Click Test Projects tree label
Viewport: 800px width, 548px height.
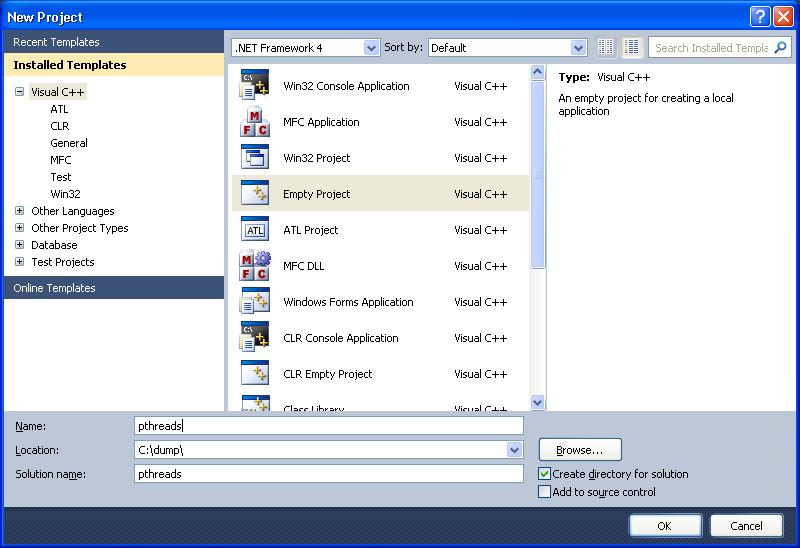63,262
